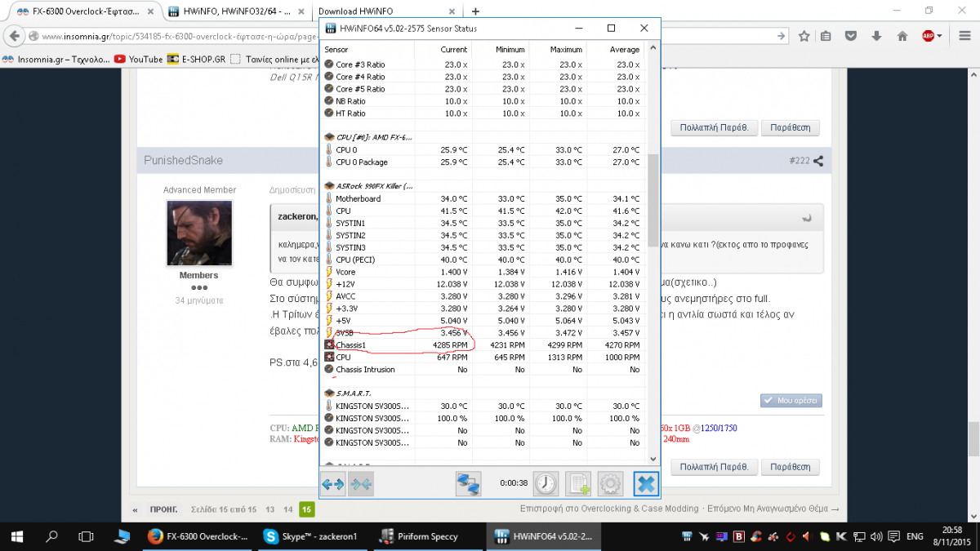Open HWiNFO remote network monitors button

(468, 484)
